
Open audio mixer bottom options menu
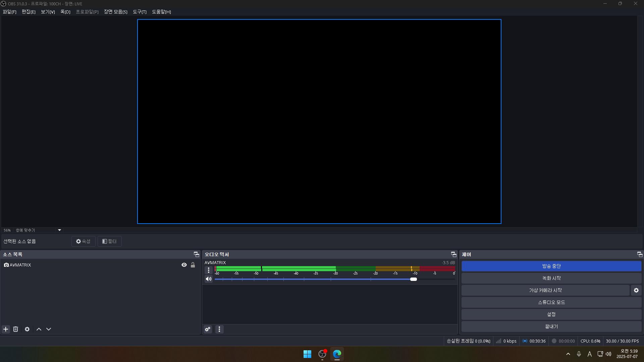(219, 329)
